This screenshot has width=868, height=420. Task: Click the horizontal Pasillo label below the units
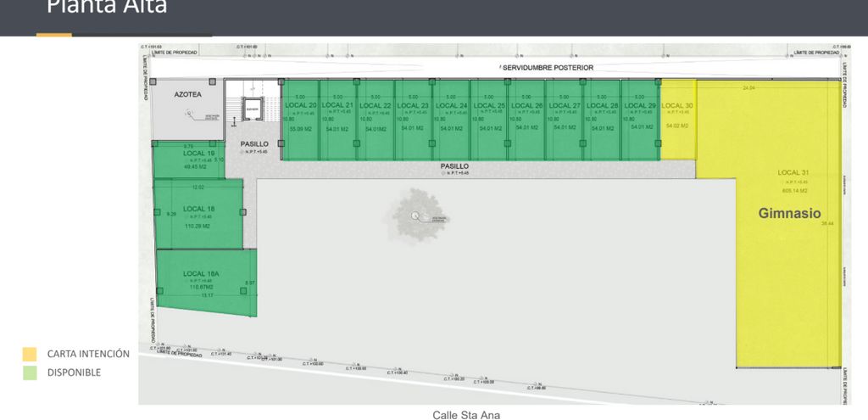[454, 166]
